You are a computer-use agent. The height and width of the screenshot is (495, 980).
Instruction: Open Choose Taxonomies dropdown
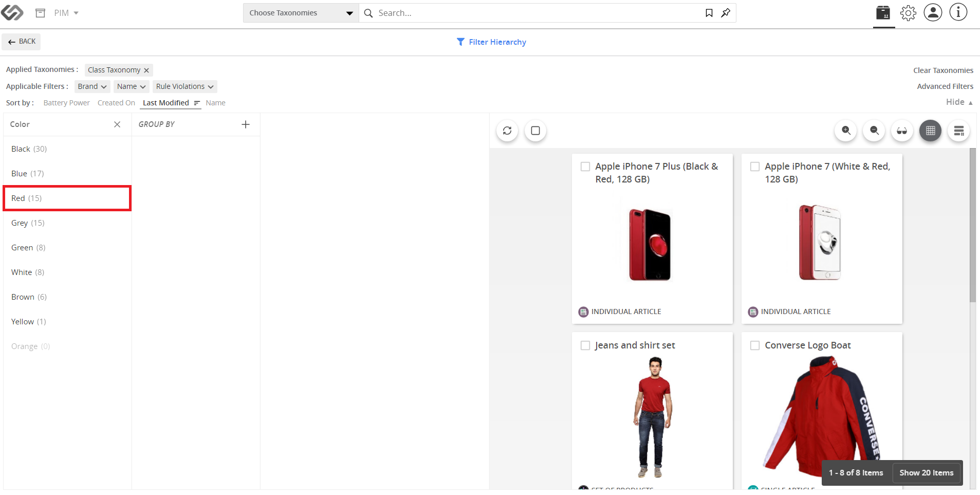tap(301, 13)
